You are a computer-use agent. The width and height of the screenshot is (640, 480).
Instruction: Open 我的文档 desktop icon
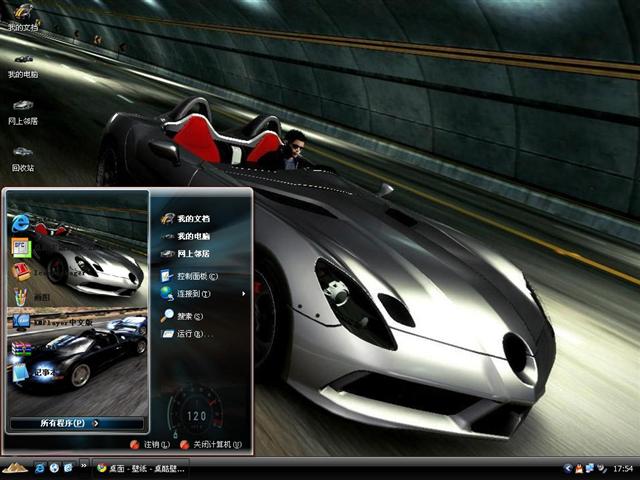click(22, 18)
